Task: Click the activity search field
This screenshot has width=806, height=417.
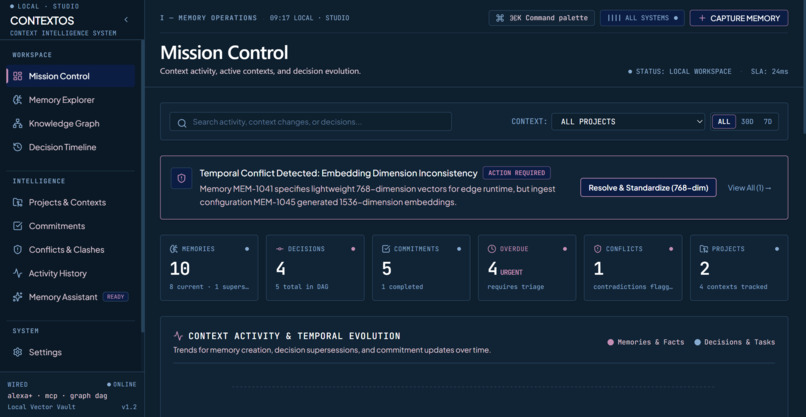Action: 310,122
